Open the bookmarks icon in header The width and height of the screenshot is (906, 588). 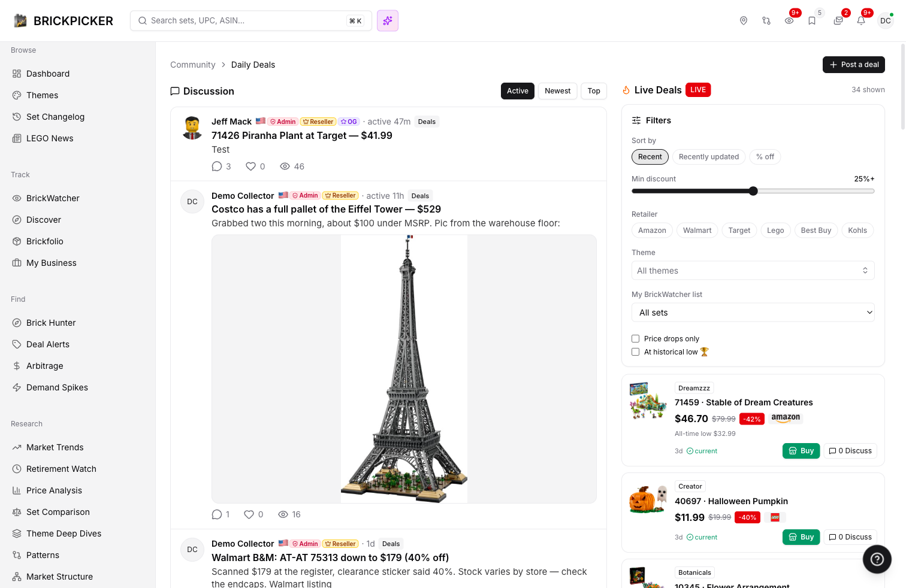click(812, 21)
